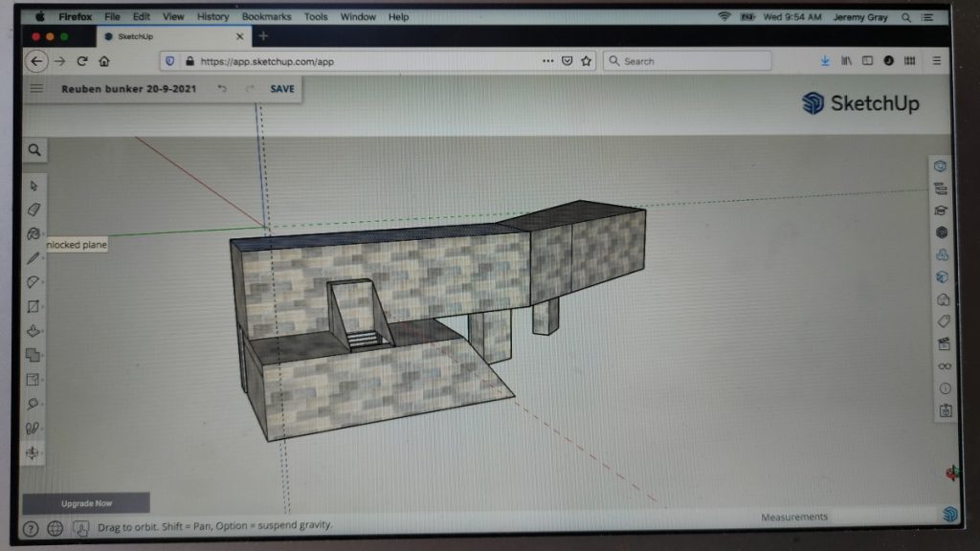Image resolution: width=980 pixels, height=551 pixels.
Task: Open the Materials panel
Action: point(943,276)
